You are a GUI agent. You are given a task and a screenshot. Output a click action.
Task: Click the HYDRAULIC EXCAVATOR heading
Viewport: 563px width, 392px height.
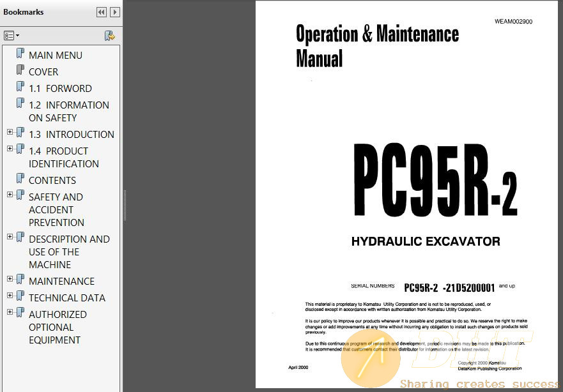click(x=426, y=241)
